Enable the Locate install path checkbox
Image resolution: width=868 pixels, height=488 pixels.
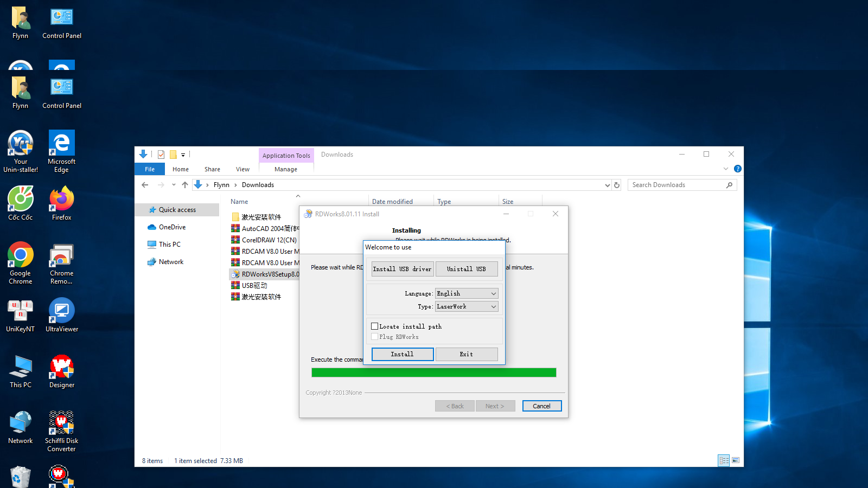(x=375, y=326)
